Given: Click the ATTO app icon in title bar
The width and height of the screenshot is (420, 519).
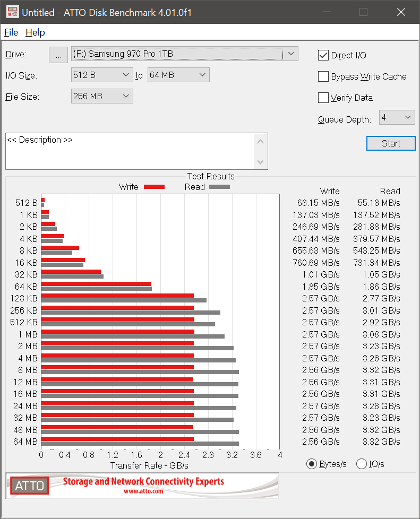Looking at the screenshot, I should pos(13,12).
